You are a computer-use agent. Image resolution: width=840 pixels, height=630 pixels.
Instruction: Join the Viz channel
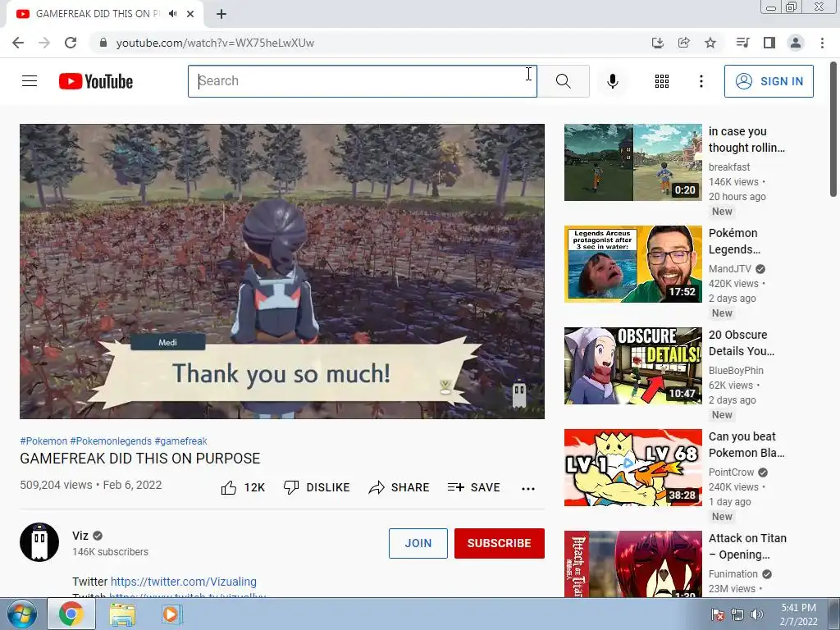pos(418,543)
